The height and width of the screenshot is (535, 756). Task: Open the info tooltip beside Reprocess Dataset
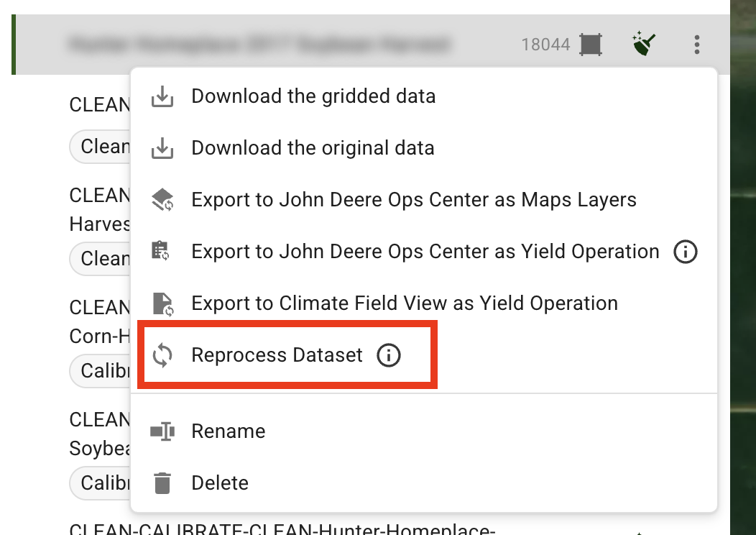[x=388, y=355]
